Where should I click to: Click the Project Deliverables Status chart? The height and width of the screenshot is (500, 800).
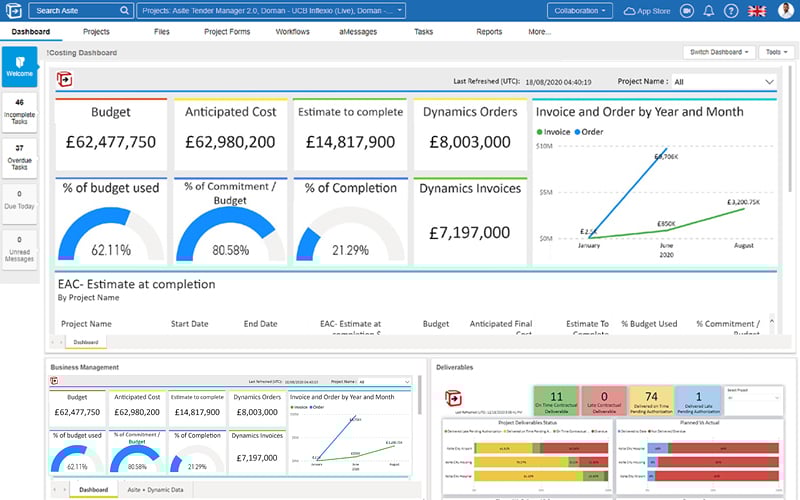coord(527,457)
